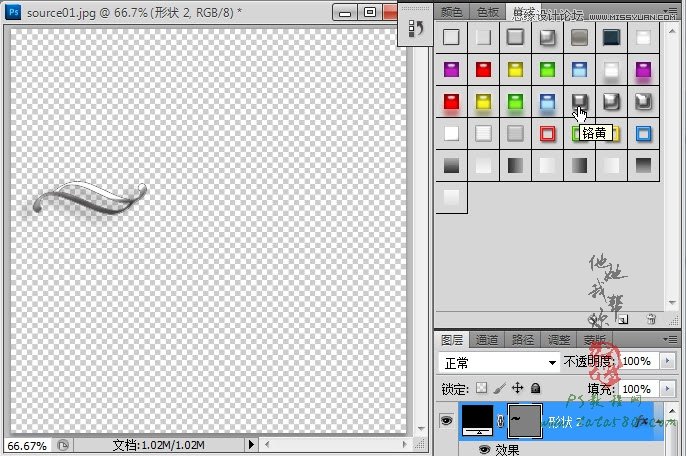Click the 文档:1.02M/1.02M status text
Screen dimensions: 686x456
(158, 445)
